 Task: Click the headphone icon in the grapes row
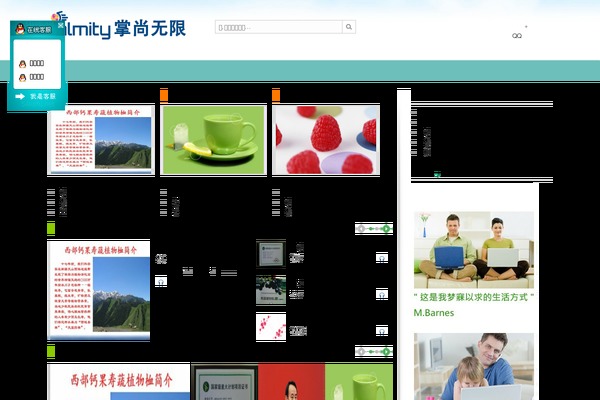click(382, 294)
